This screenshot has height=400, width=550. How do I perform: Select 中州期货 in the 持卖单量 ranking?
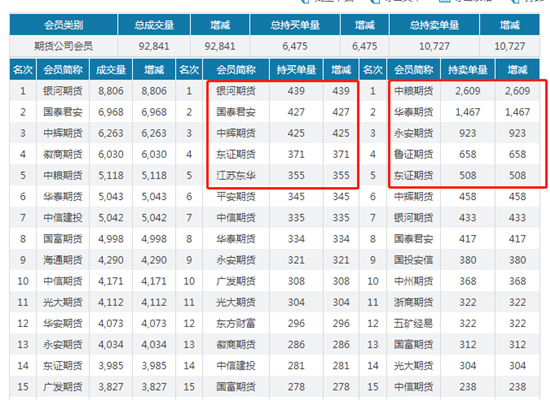click(x=414, y=281)
